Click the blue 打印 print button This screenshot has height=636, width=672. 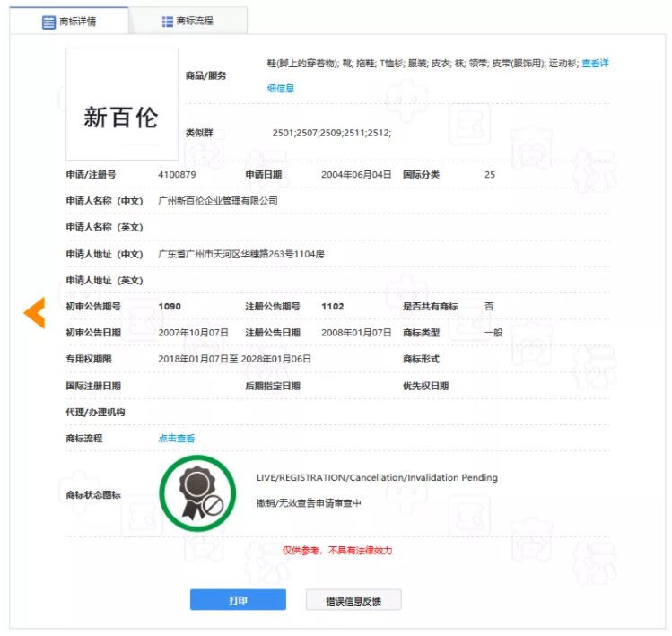tap(238, 600)
